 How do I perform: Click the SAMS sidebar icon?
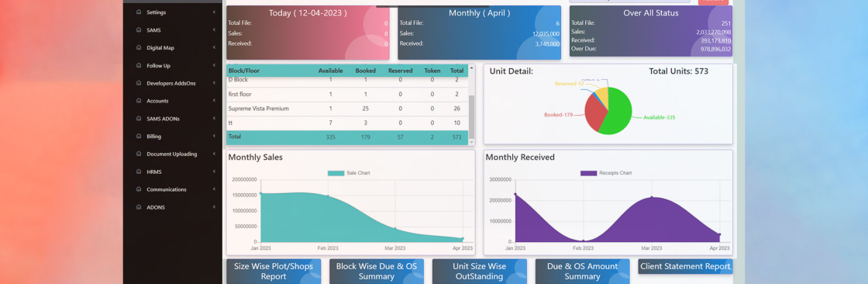click(x=139, y=30)
